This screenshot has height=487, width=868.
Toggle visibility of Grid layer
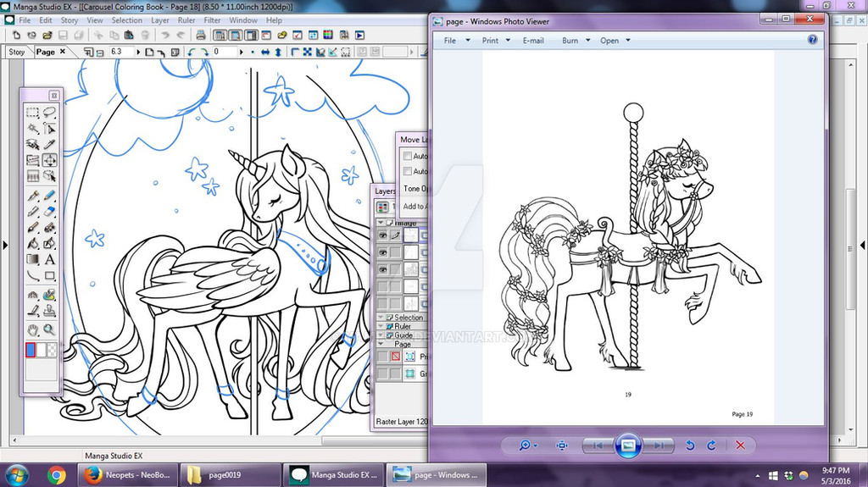click(382, 374)
